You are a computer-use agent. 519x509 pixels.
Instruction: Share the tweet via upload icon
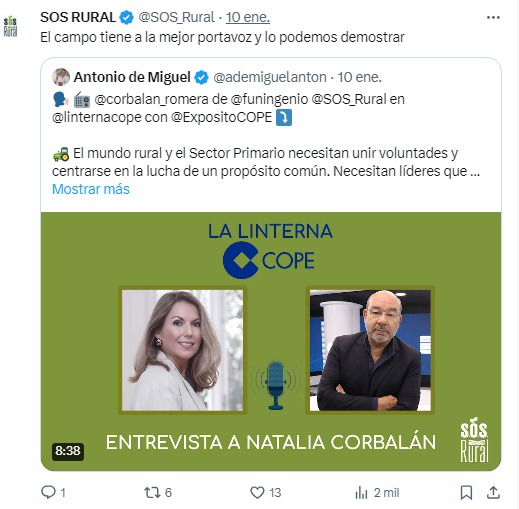coord(493,492)
